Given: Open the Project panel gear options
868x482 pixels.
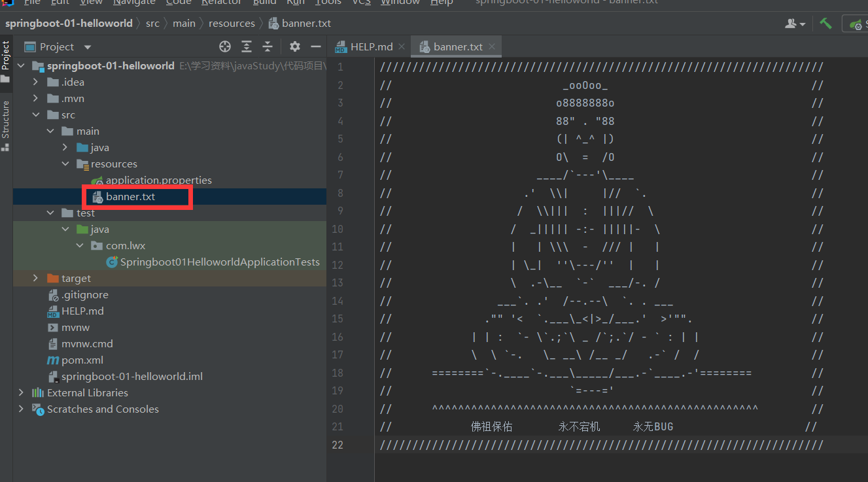Looking at the screenshot, I should point(295,46).
